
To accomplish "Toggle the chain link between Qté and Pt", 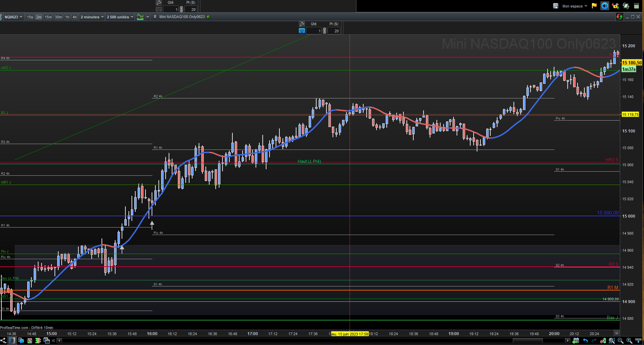I will point(325,31).
